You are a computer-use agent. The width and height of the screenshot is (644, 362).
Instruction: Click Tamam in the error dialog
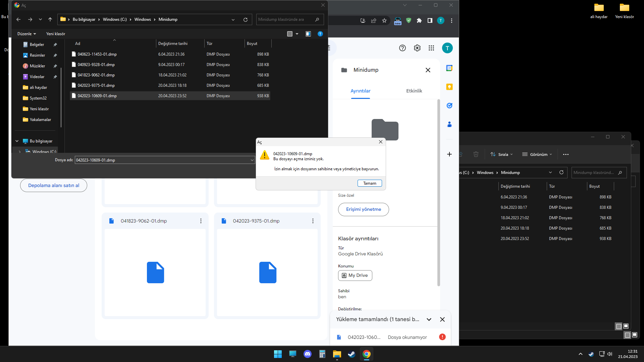[x=369, y=183]
